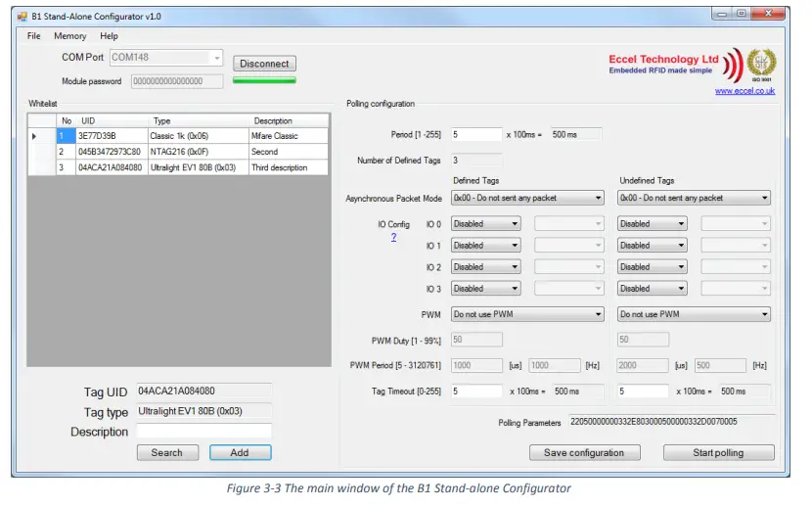Open the Memory menu
This screenshot has width=812, height=507.
click(x=69, y=36)
